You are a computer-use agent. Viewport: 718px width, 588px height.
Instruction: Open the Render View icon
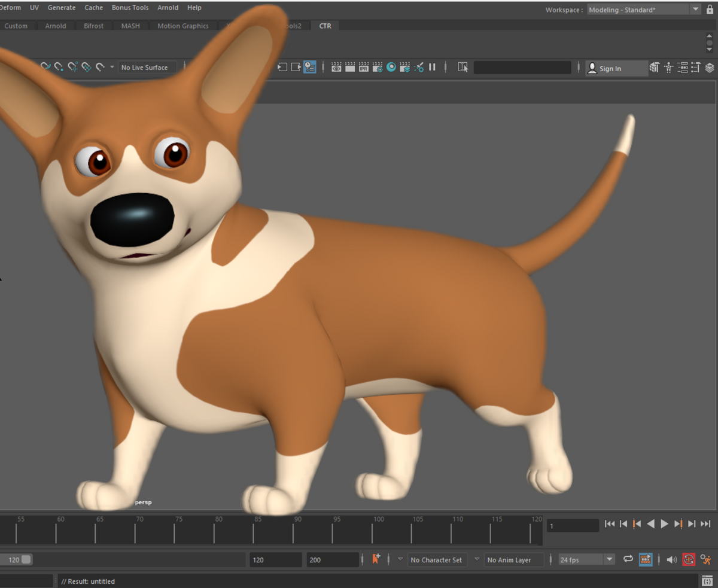pyautogui.click(x=336, y=67)
